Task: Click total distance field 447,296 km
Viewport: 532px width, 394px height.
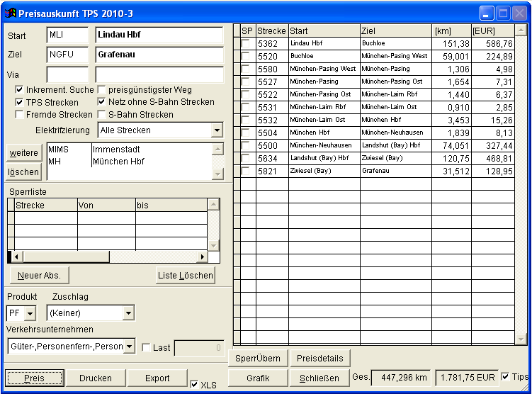Action: click(401, 378)
